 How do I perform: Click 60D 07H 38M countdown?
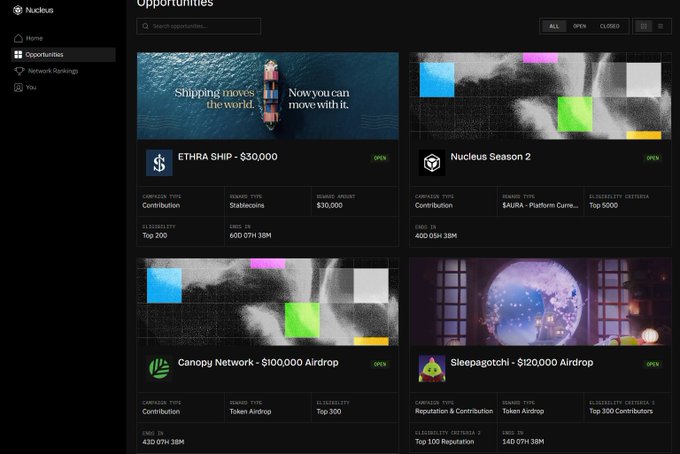(x=250, y=235)
